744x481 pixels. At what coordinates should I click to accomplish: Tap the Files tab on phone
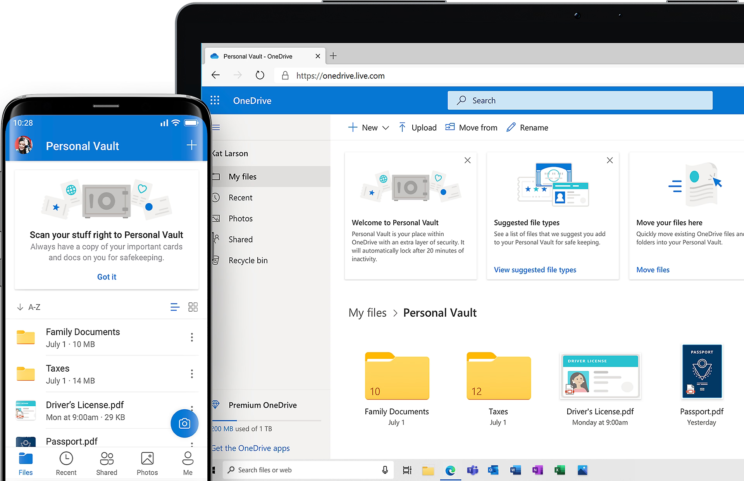click(x=26, y=463)
